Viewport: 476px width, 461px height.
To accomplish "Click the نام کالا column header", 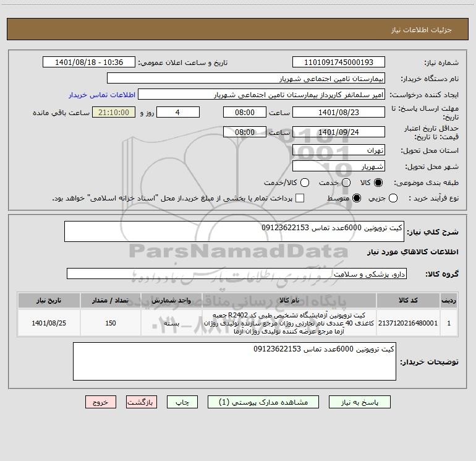I will point(289,300).
